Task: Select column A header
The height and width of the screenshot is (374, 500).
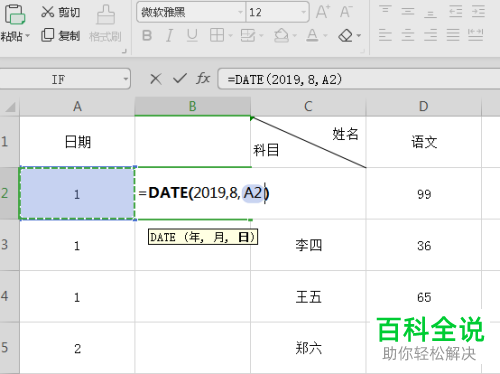Action: point(77,107)
